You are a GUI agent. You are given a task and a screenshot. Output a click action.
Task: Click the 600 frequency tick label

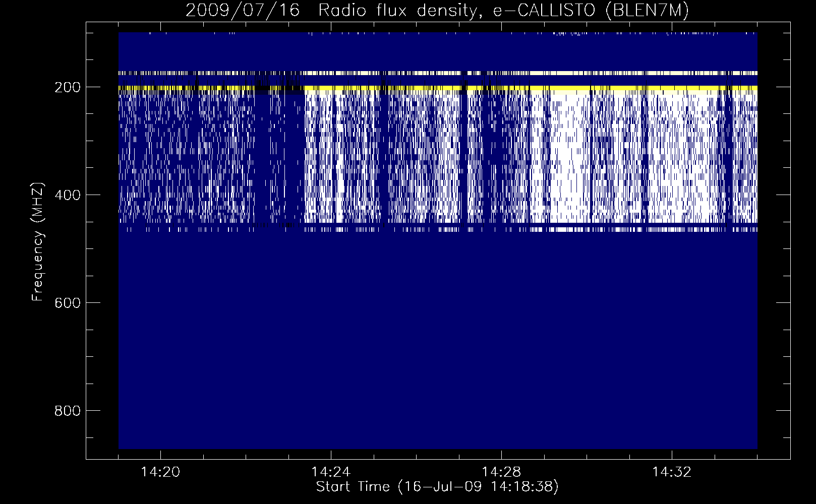67,303
